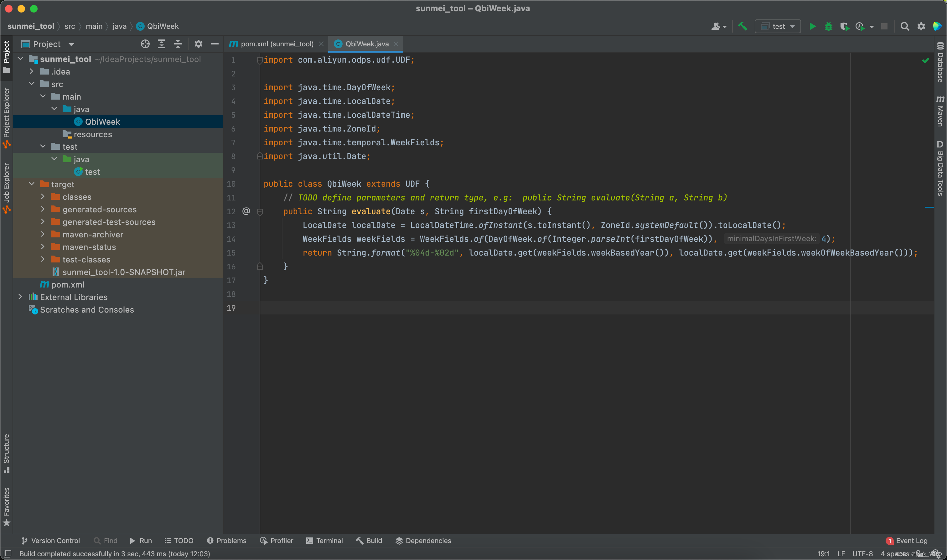Image resolution: width=947 pixels, height=560 pixels.
Task: Open Version Control tool window
Action: pyautogui.click(x=50, y=540)
